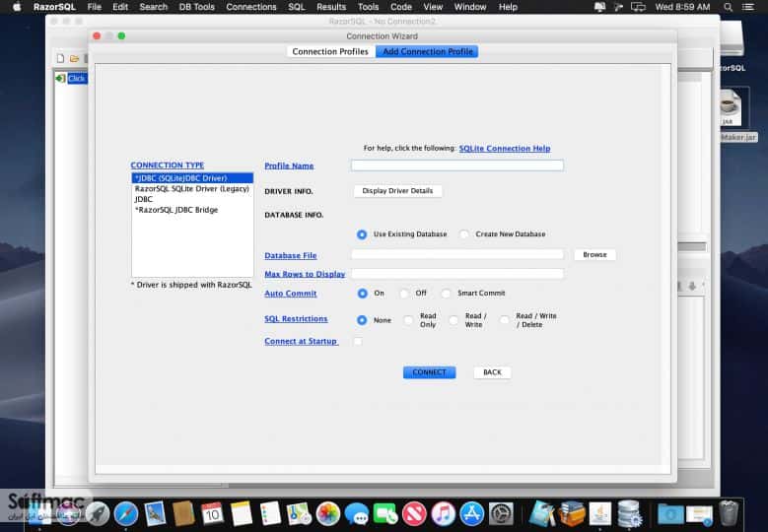The image size is (768, 532).
Task: Click the Auto Commit help link
Action: coord(291,294)
